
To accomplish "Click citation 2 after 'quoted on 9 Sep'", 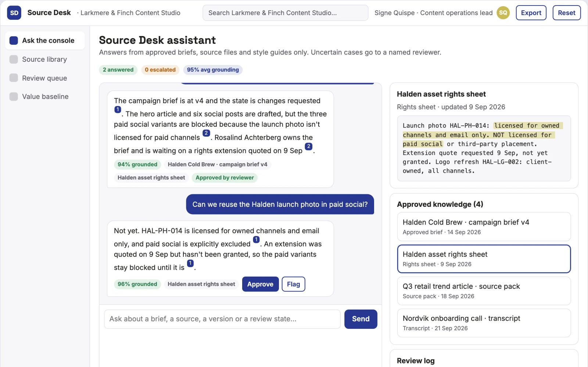I will (309, 146).
